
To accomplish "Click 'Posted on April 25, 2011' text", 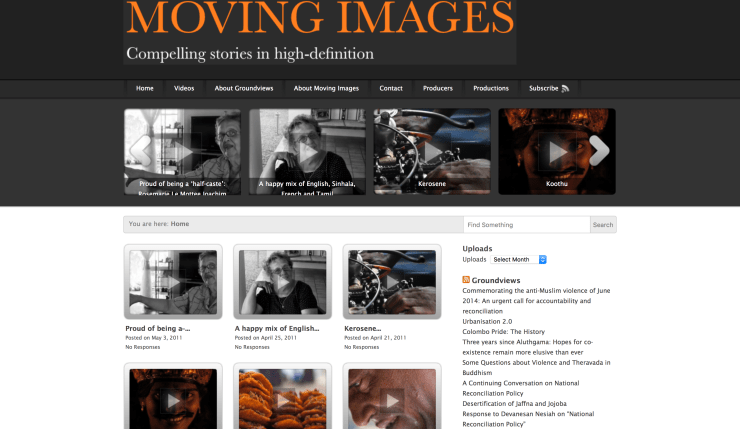I will [x=266, y=338].
